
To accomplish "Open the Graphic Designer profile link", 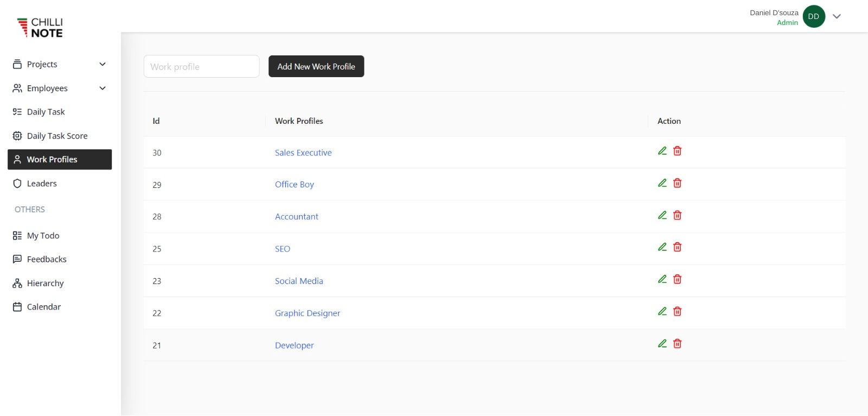I will pyautogui.click(x=307, y=313).
